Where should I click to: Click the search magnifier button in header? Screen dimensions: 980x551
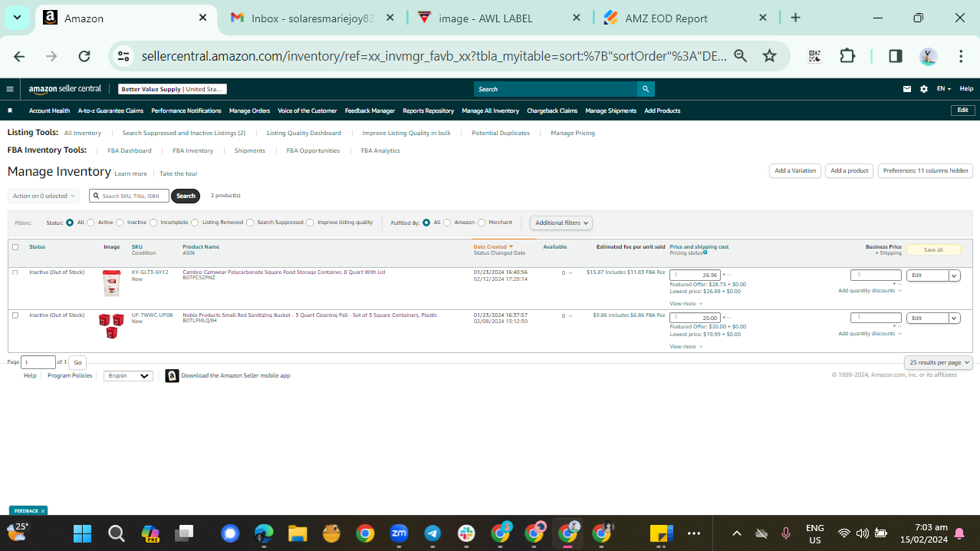point(646,89)
